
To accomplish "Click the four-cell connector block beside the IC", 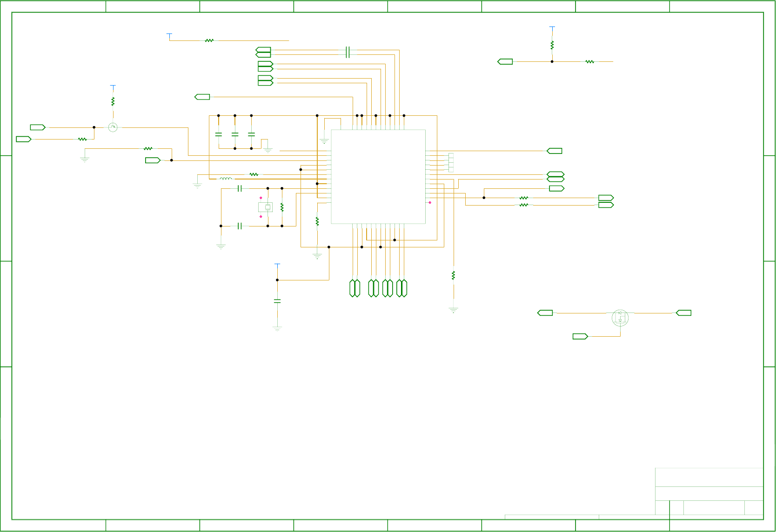I will (451, 162).
